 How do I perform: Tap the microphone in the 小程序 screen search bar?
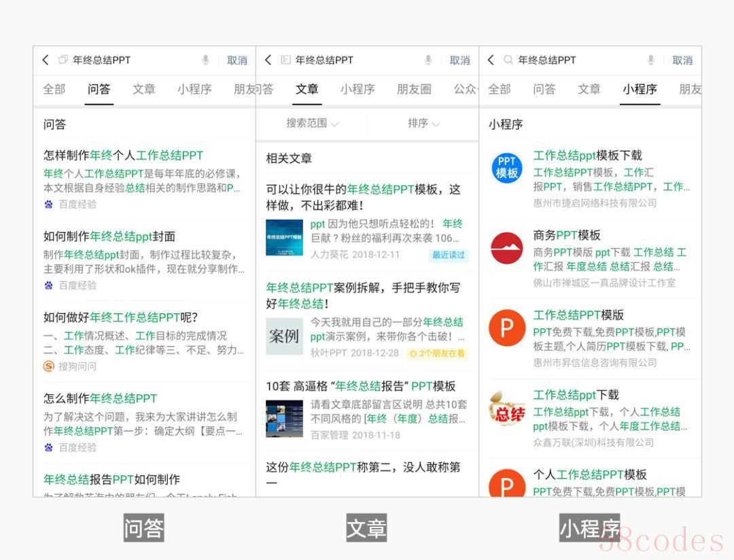click(x=650, y=60)
